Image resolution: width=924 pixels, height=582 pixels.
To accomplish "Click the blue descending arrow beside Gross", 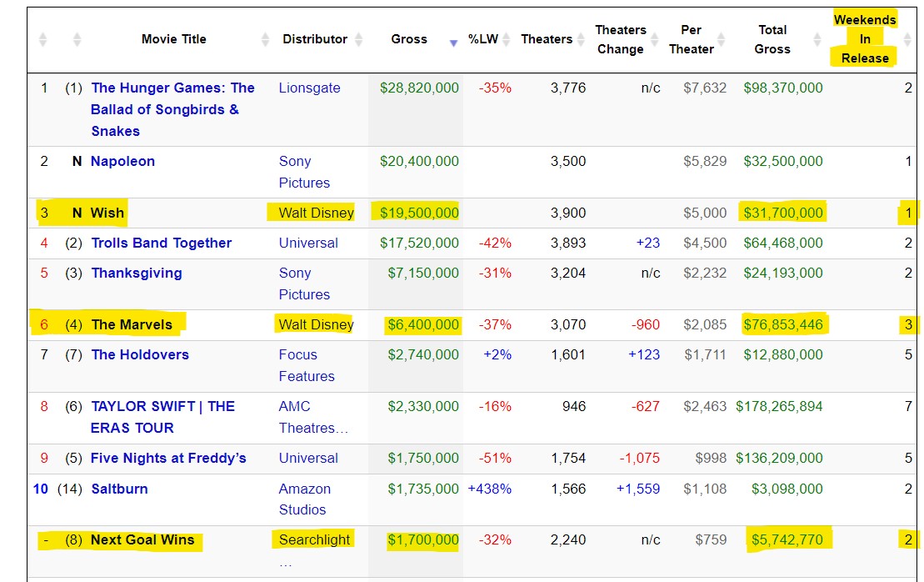I will click(453, 43).
